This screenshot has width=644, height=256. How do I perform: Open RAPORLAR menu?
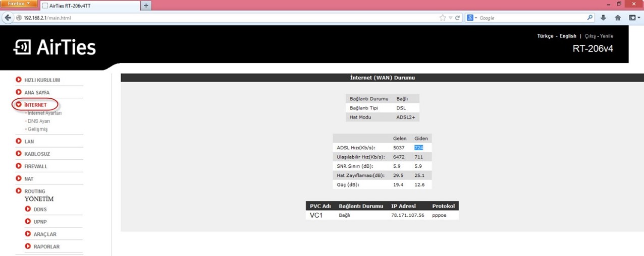coord(46,246)
